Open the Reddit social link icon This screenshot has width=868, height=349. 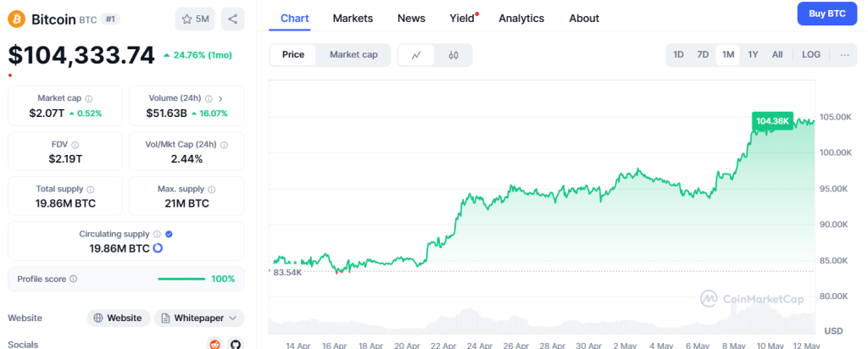tap(215, 344)
